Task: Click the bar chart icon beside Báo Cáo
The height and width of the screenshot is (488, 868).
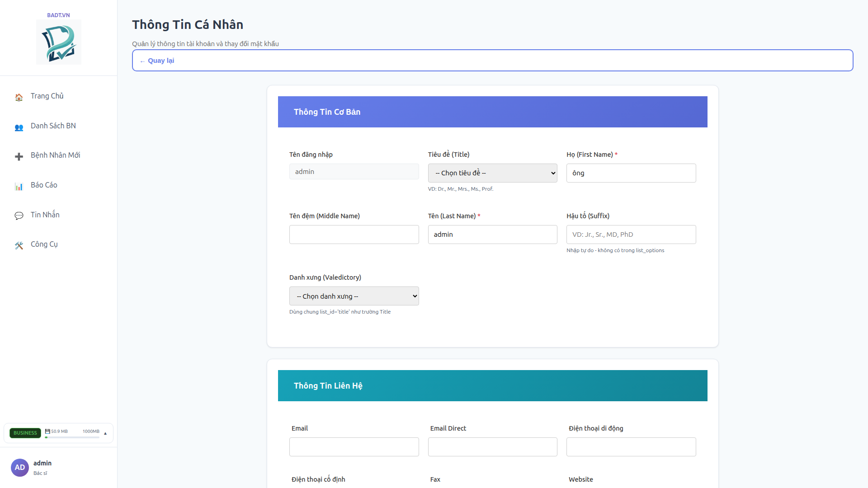Action: [x=19, y=186]
